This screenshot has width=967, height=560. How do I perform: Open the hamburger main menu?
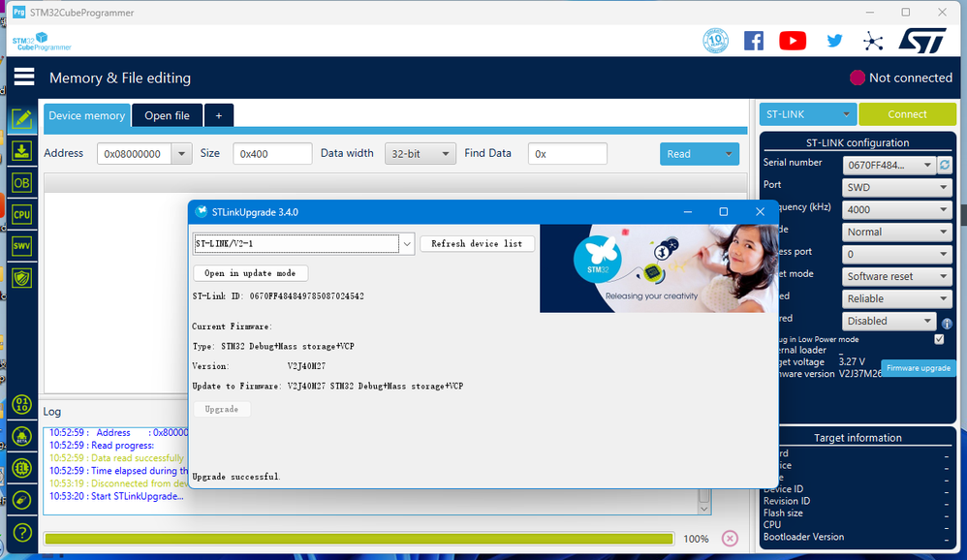tap(24, 78)
